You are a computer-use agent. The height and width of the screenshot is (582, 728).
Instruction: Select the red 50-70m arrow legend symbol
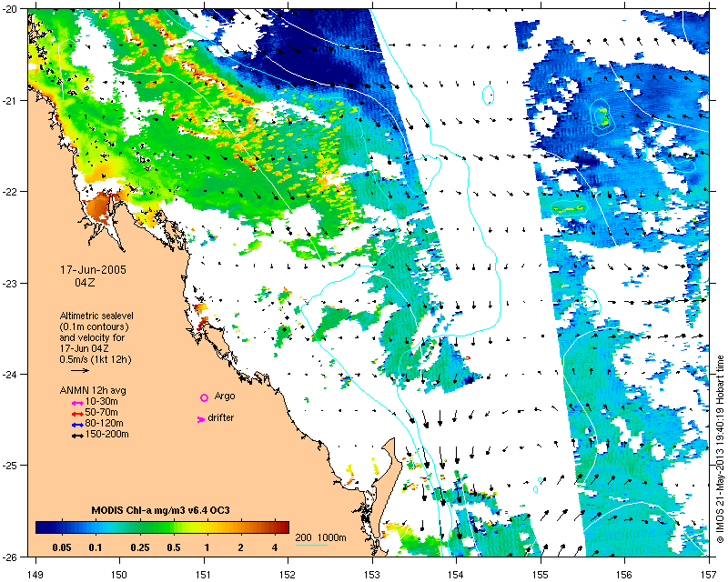(x=77, y=414)
